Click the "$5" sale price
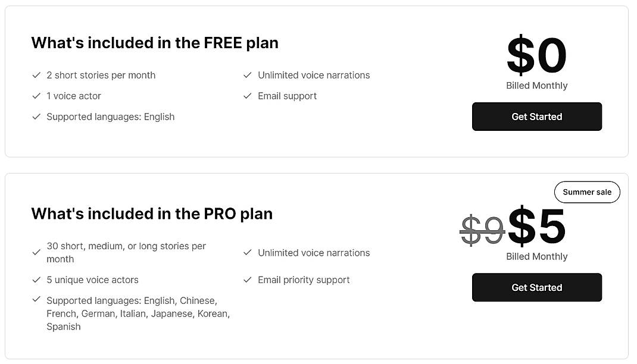 pos(538,227)
